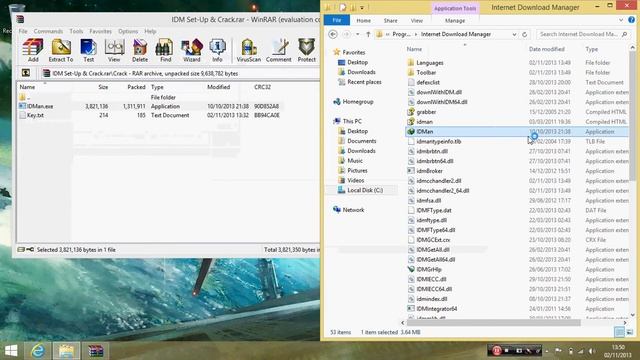Switch to the Share tab in Explorer

(390, 20)
